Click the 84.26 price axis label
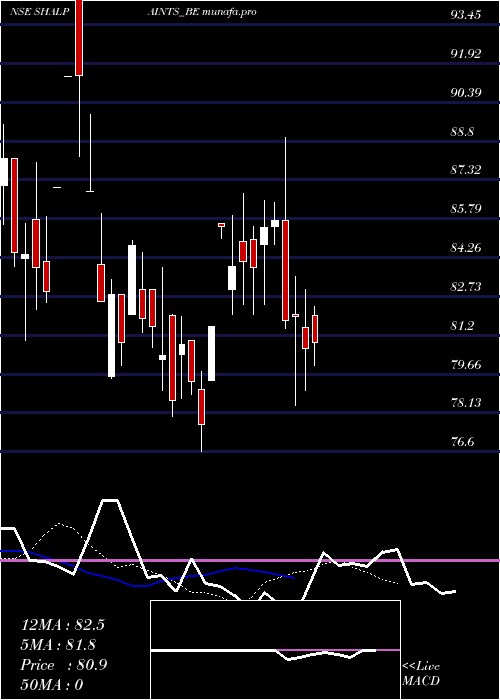 [466, 247]
